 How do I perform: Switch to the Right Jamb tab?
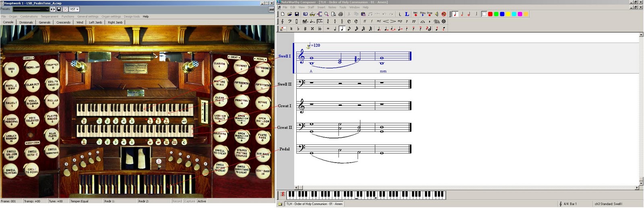[x=115, y=23]
